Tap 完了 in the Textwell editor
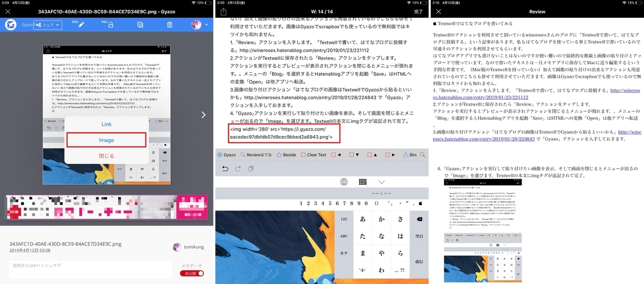This screenshot has width=644, height=284. pyautogui.click(x=419, y=11)
